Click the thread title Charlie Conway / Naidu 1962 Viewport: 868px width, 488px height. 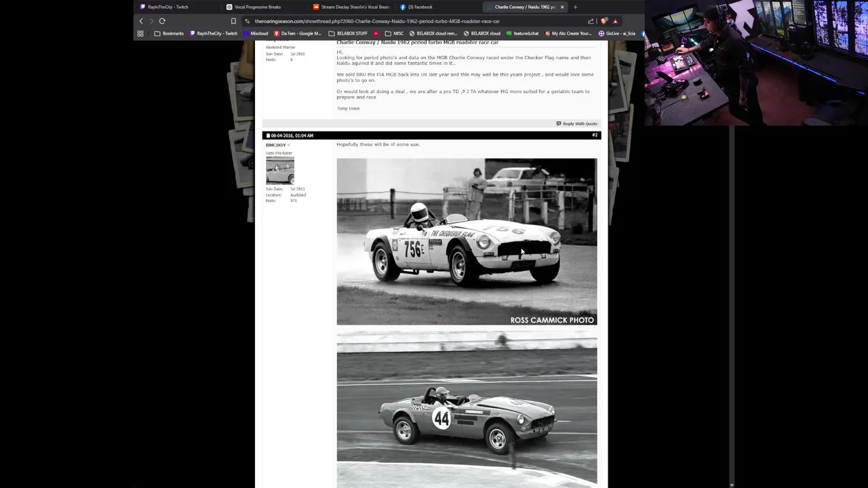click(417, 43)
